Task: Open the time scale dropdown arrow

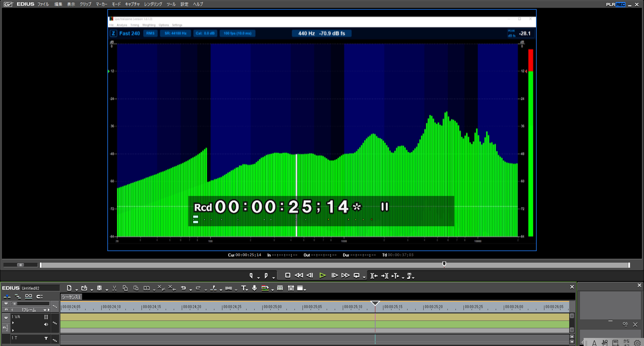Action: point(45,310)
